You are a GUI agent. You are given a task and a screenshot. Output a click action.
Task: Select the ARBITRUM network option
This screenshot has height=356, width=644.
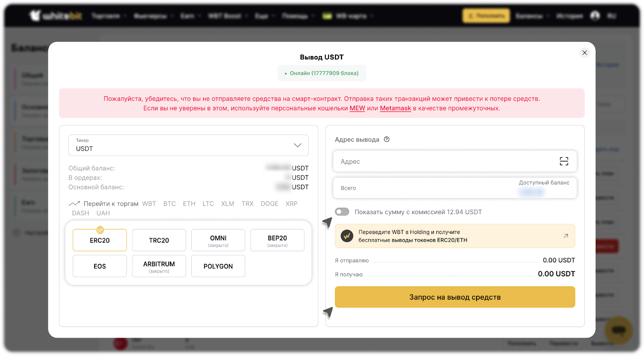point(159,266)
